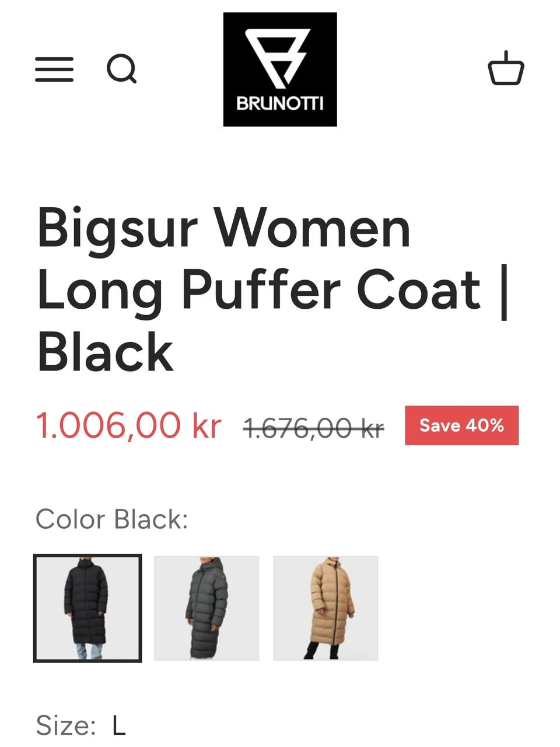560x747 pixels.
Task: Choose the dark green coat variant
Action: [x=206, y=608]
